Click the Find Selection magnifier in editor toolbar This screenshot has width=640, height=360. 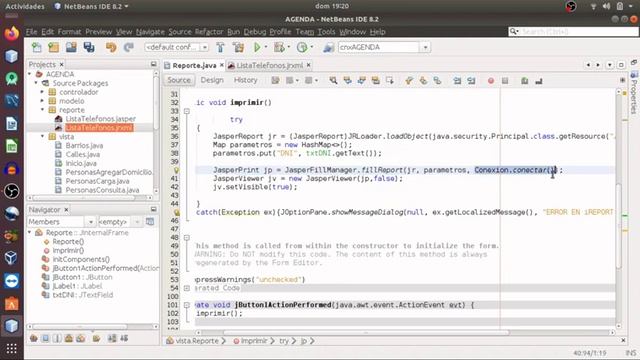click(x=333, y=80)
